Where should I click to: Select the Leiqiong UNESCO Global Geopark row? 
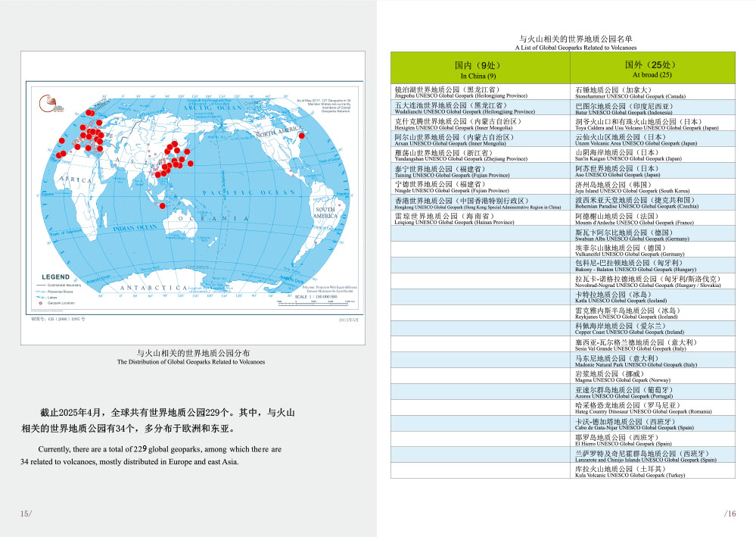[480, 219]
